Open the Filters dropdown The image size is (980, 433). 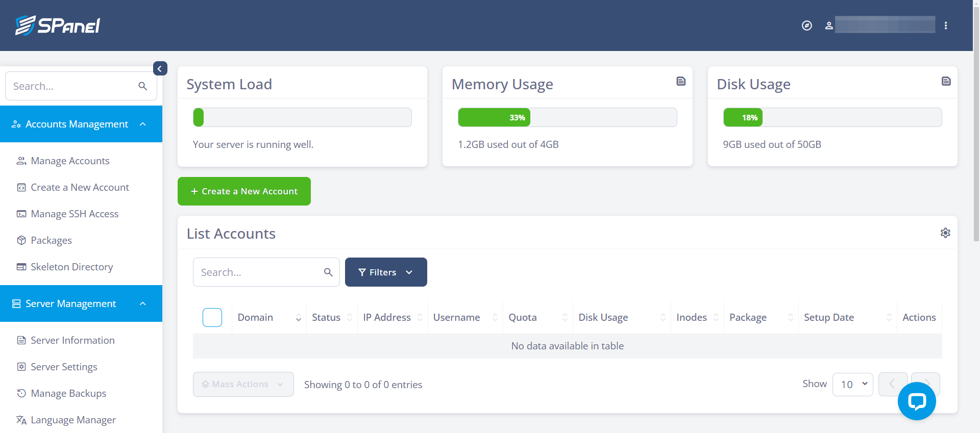pyautogui.click(x=386, y=272)
